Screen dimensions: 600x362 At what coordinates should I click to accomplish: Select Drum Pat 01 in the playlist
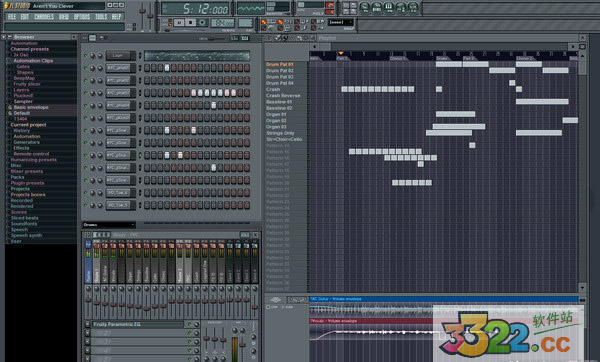(x=280, y=64)
